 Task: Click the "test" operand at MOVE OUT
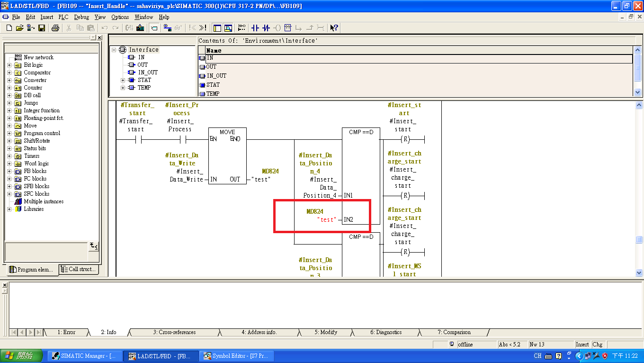click(261, 179)
